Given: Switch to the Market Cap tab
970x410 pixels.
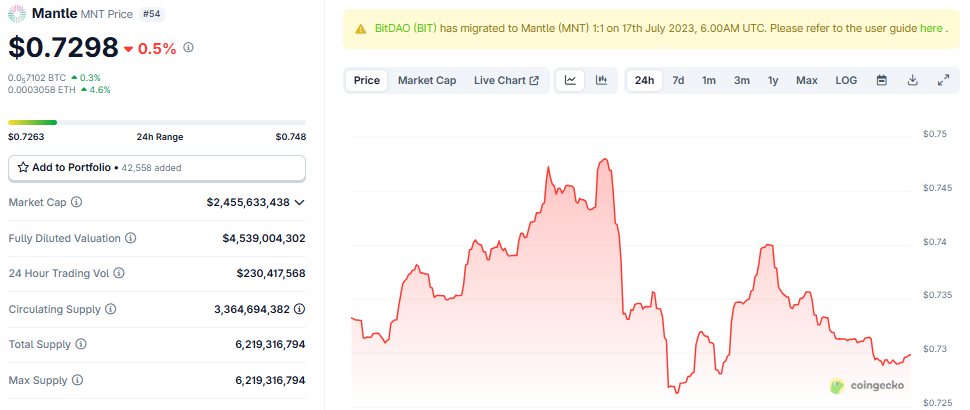Looking at the screenshot, I should (427, 80).
